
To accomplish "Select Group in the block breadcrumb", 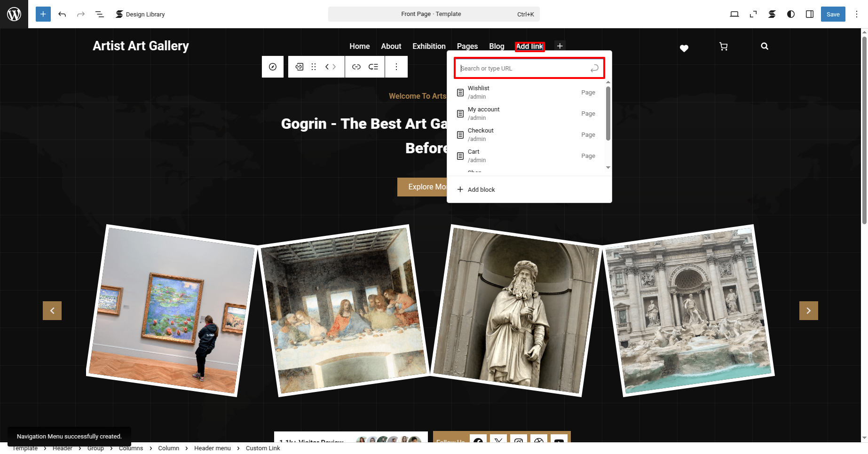I will coord(95,448).
